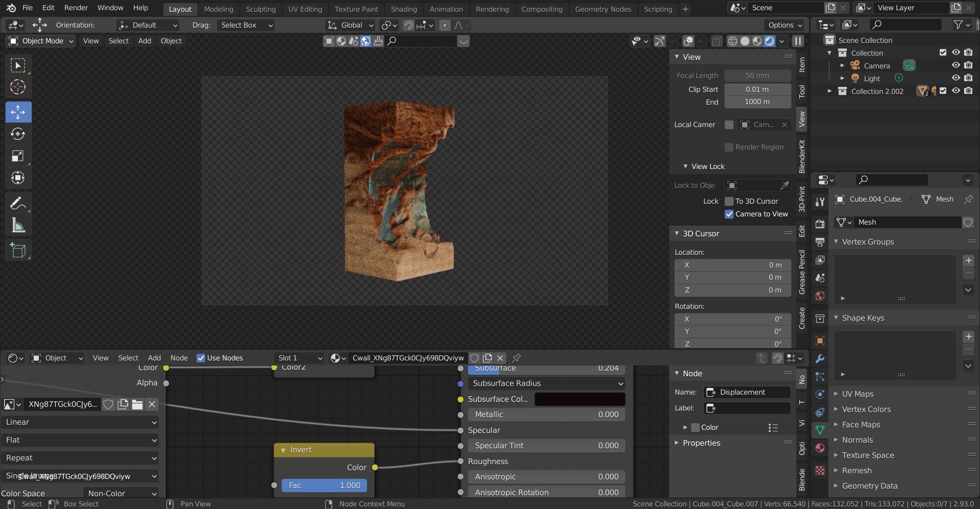
Task: Uncheck Camera to View lock
Action: coord(729,214)
